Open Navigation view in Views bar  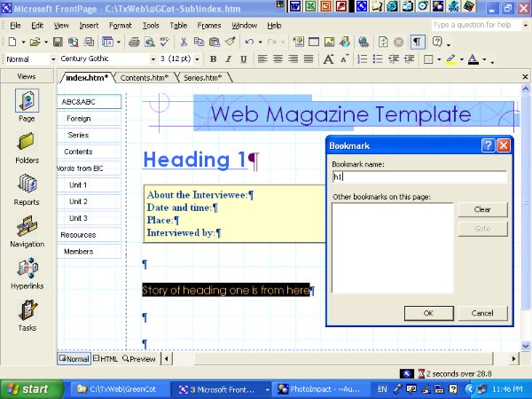pyautogui.click(x=27, y=231)
